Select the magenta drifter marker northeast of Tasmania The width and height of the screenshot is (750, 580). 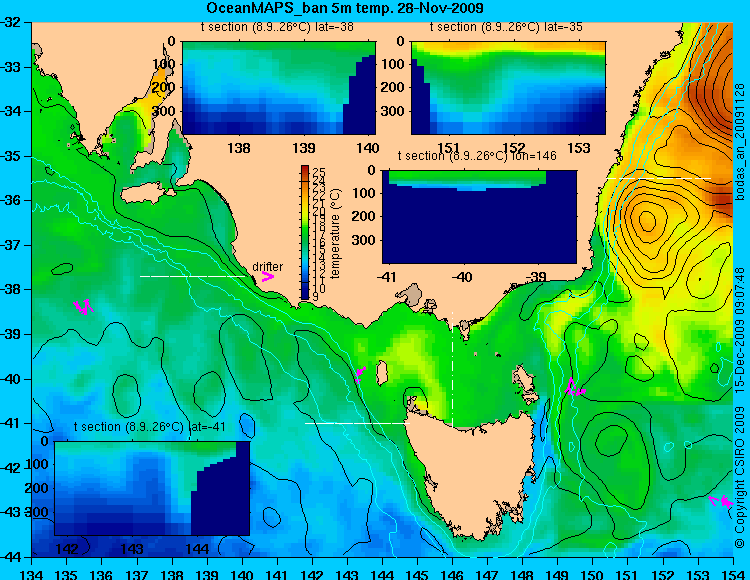pyautogui.click(x=574, y=387)
